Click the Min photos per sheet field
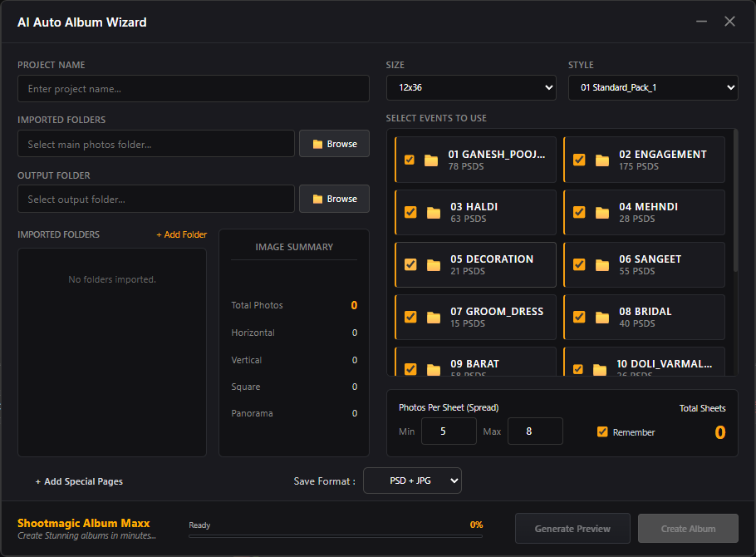The width and height of the screenshot is (756, 557). point(449,431)
